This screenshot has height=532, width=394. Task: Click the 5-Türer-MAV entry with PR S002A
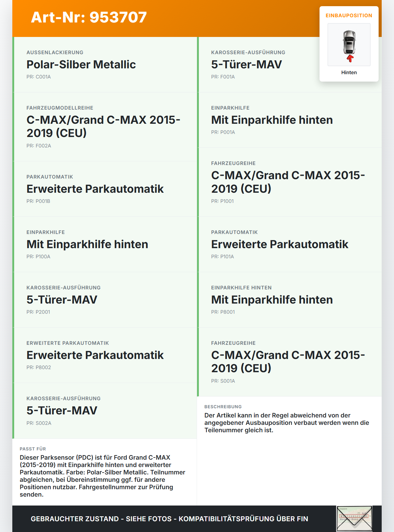[62, 410]
